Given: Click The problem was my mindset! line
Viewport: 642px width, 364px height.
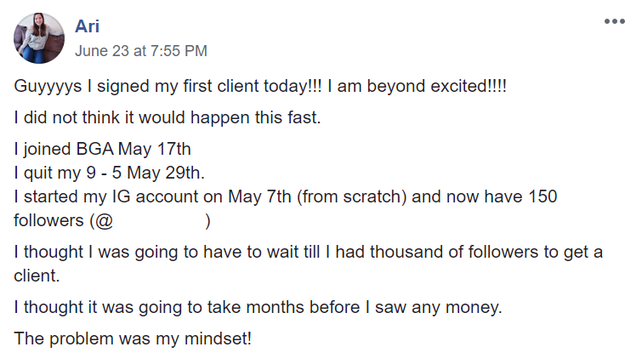Looking at the screenshot, I should [133, 339].
